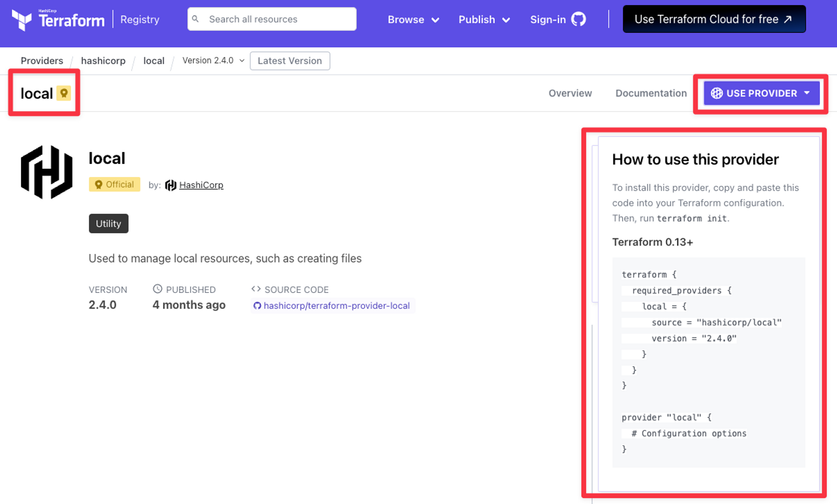837x504 pixels.
Task: Go to hashicorp breadcrumb
Action: [x=103, y=61]
